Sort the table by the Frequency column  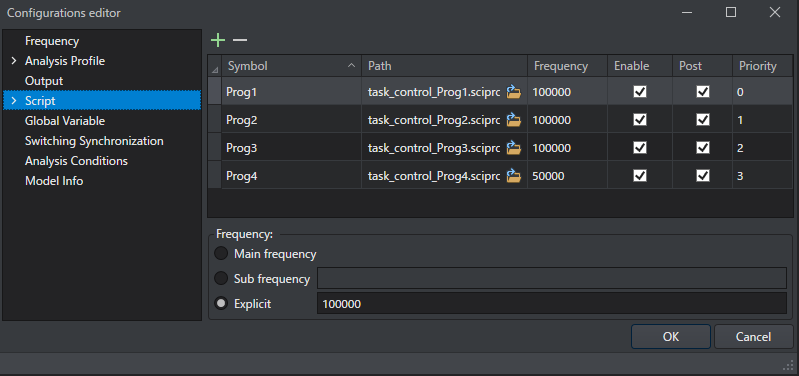pos(567,66)
